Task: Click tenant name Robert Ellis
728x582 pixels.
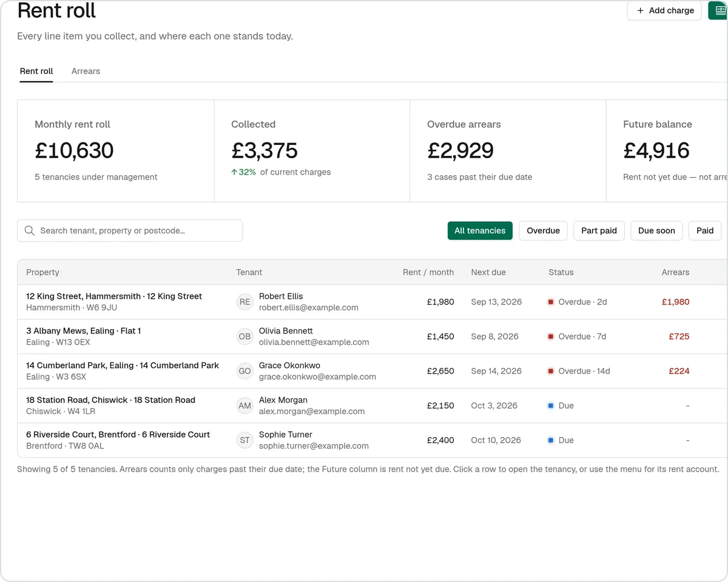Action: click(281, 296)
